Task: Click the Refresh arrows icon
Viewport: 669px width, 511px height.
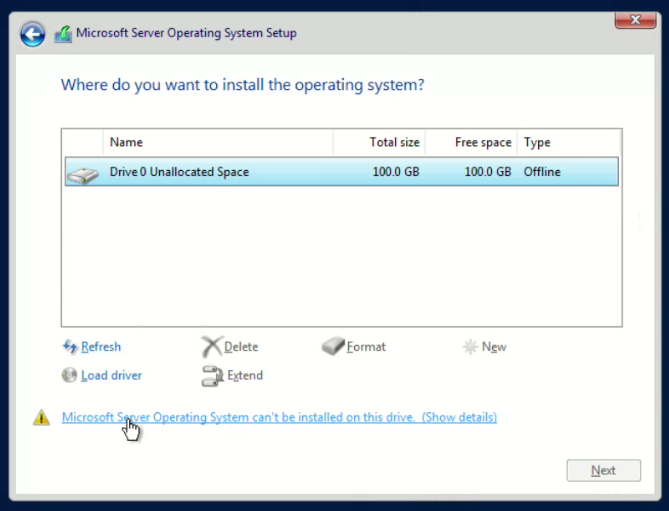Action: pyautogui.click(x=70, y=347)
